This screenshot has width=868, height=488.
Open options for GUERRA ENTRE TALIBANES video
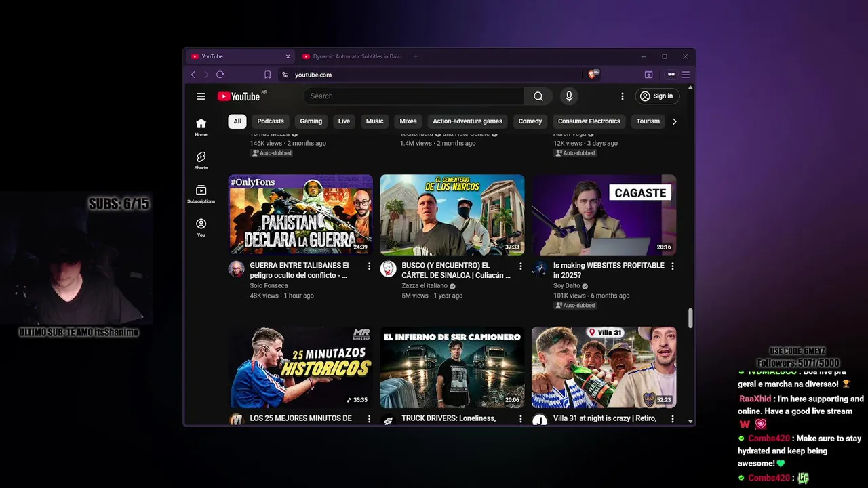[369, 266]
